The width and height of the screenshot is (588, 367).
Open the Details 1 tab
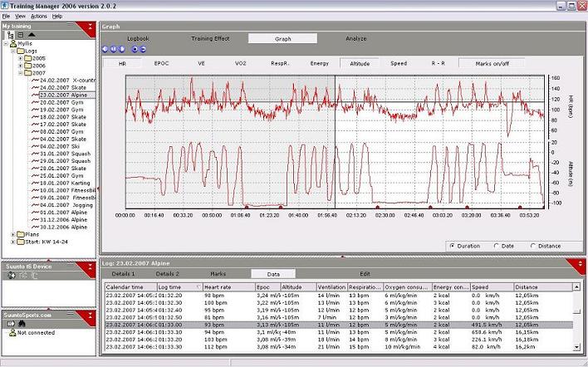pos(124,274)
